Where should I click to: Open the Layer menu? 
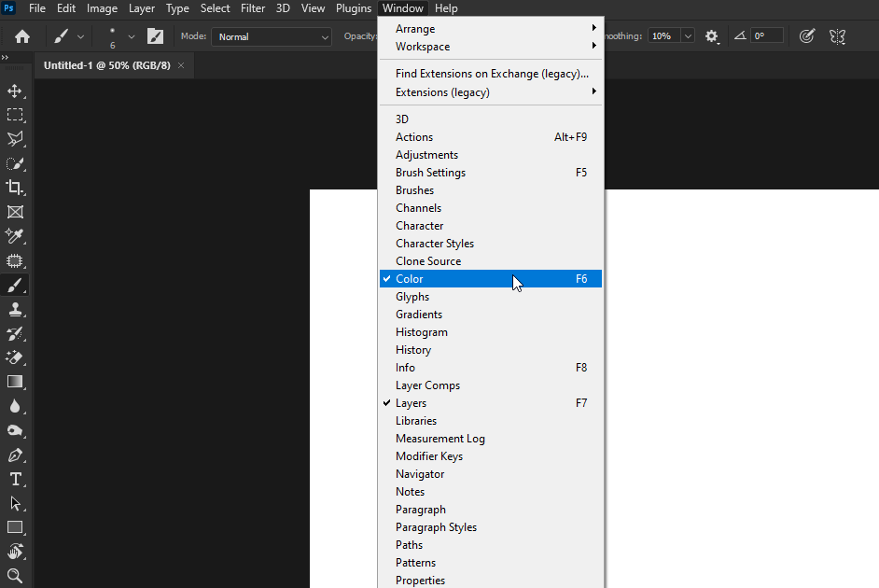click(141, 8)
